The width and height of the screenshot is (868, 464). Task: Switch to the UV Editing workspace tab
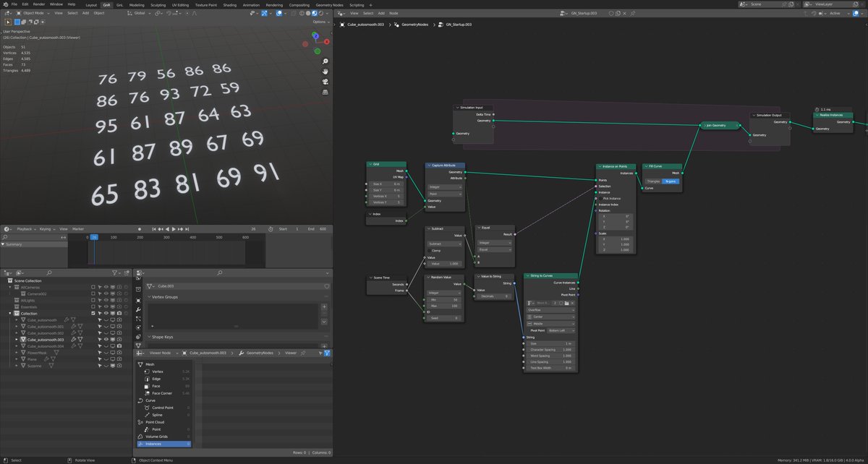tap(181, 4)
